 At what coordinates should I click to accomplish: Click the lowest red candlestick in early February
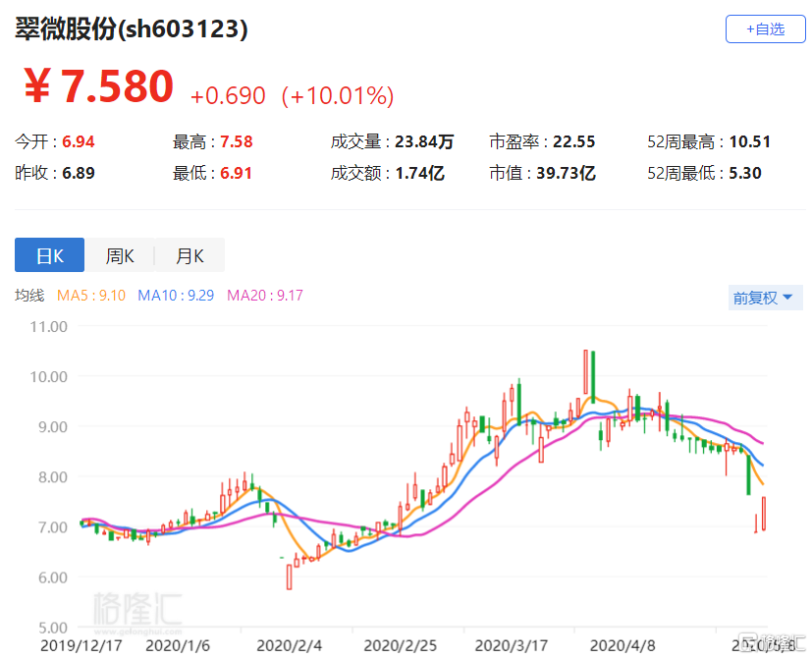(x=289, y=577)
